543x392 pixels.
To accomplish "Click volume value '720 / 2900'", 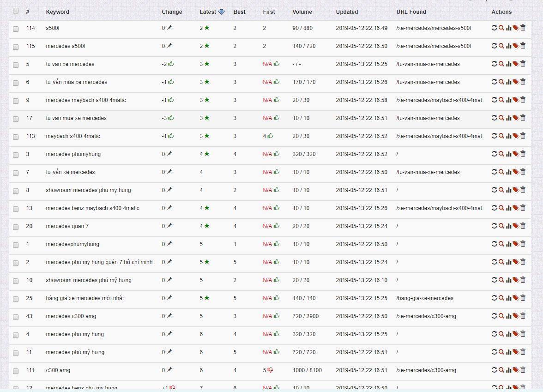I will click(306, 316).
